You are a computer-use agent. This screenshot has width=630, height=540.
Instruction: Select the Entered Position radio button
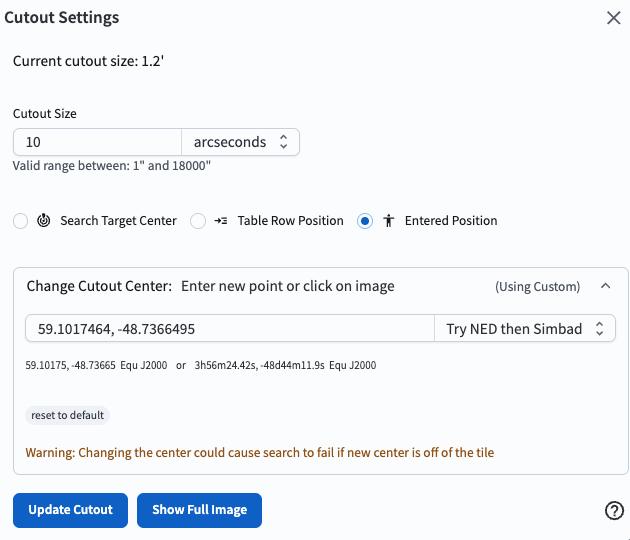pos(365,221)
